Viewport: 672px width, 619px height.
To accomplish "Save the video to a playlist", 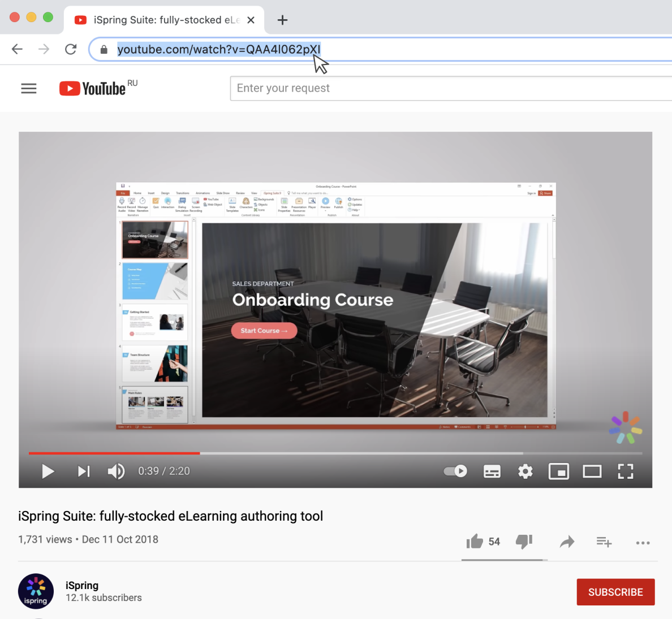I will [x=604, y=542].
